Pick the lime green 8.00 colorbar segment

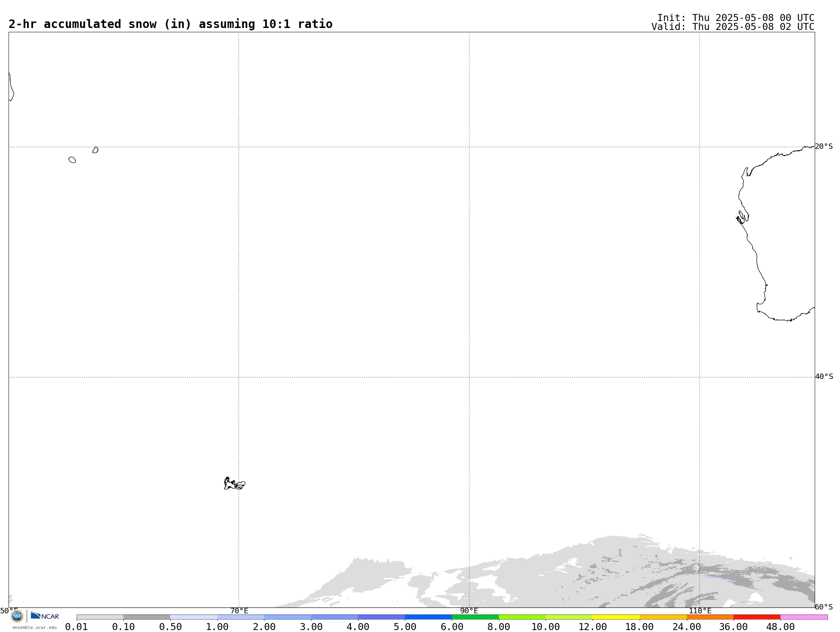point(522,617)
